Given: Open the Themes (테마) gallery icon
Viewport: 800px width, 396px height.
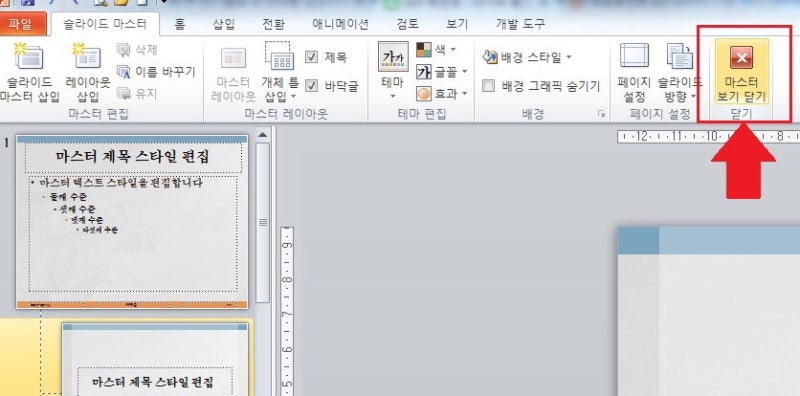Looking at the screenshot, I should 393,57.
